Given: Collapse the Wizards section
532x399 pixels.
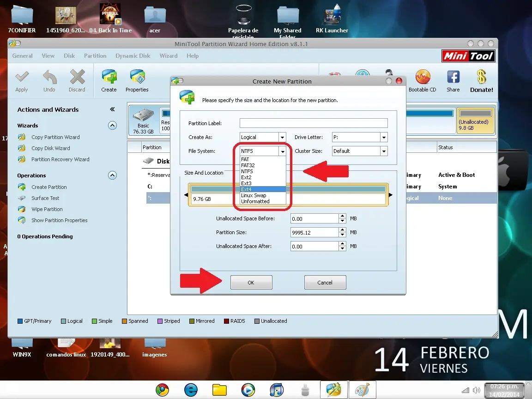Looking at the screenshot, I should (x=112, y=126).
